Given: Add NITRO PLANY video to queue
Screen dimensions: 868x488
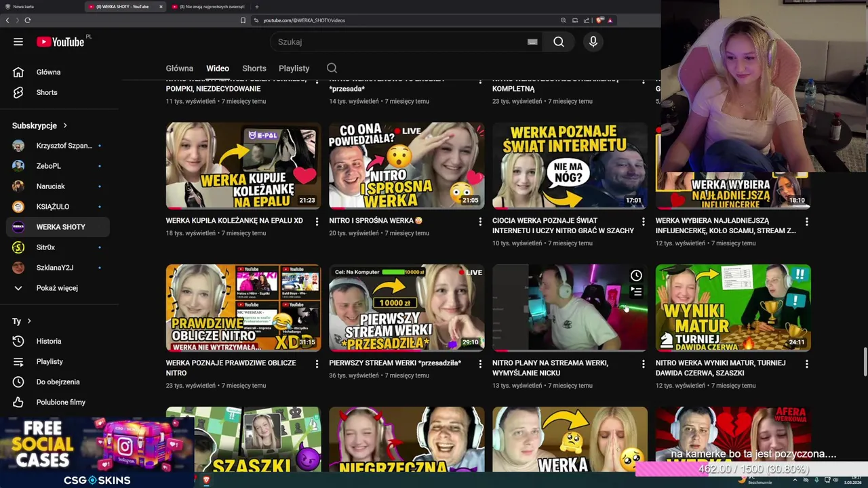Looking at the screenshot, I should (x=636, y=291).
